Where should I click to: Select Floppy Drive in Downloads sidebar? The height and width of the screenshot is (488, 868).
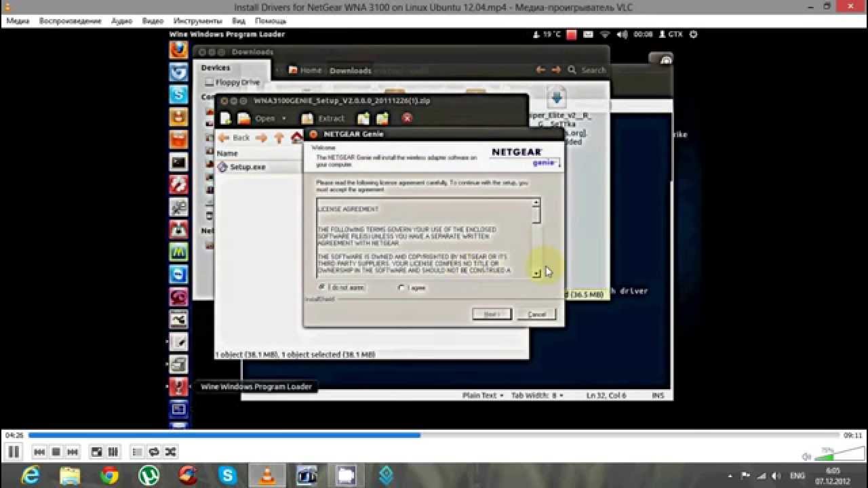(233, 82)
